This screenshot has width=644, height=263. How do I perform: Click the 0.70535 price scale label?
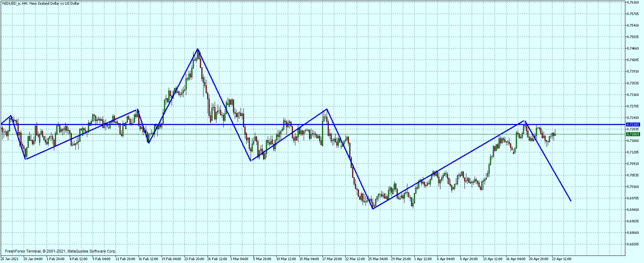click(x=633, y=175)
